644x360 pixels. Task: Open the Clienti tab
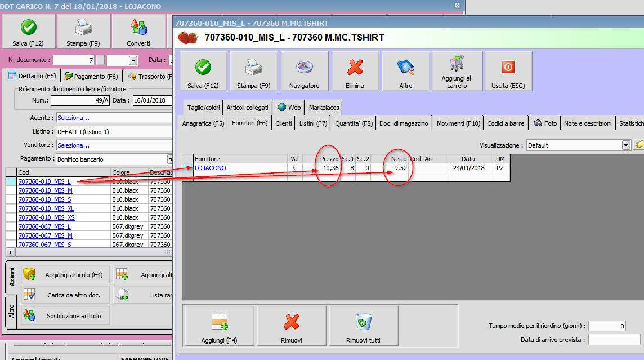[283, 123]
